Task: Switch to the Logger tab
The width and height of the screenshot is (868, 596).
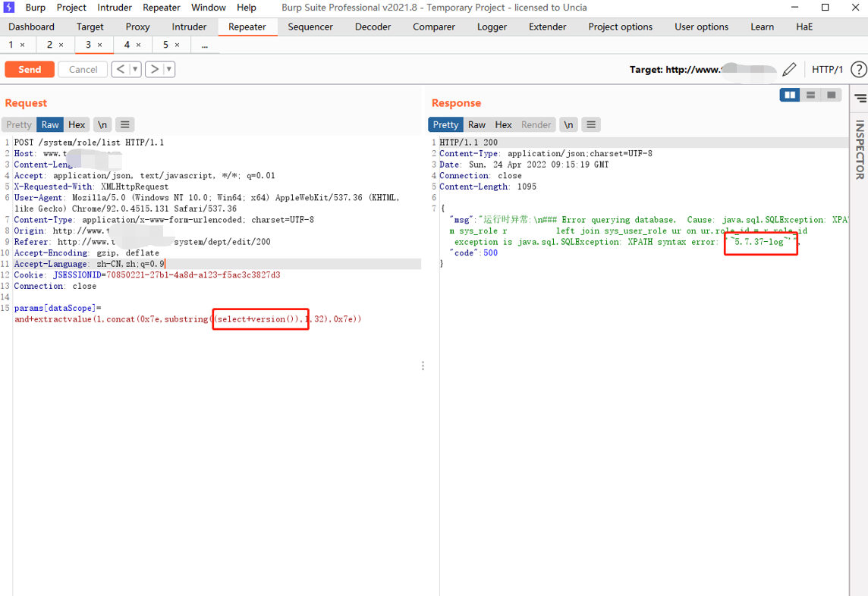Action: [492, 27]
